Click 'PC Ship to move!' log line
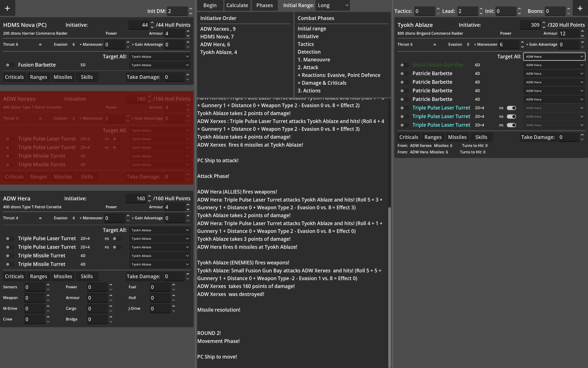Viewport: 588px width, 368px height. (217, 357)
